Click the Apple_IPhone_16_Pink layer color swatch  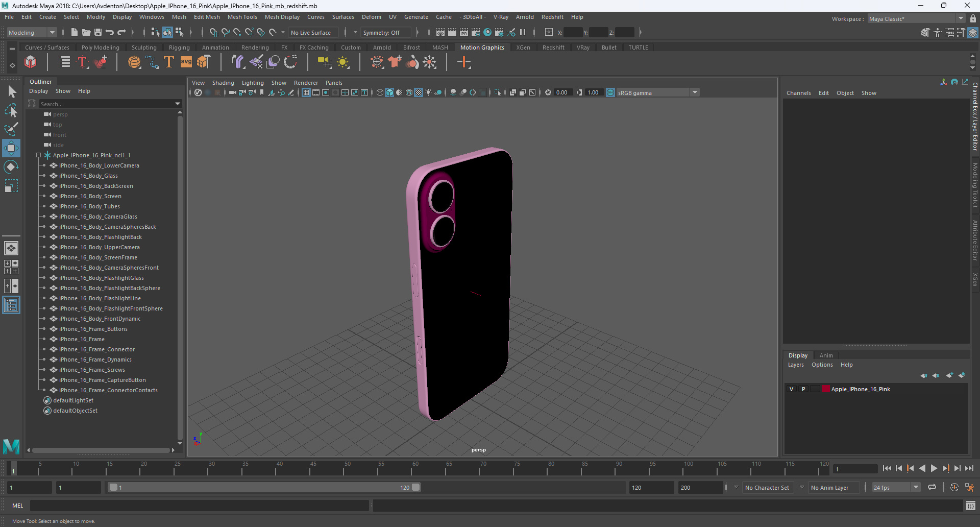(x=825, y=389)
